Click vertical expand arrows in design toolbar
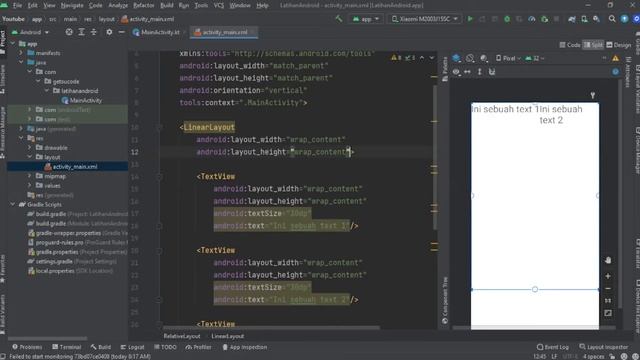640x360 pixels. [x=480, y=72]
